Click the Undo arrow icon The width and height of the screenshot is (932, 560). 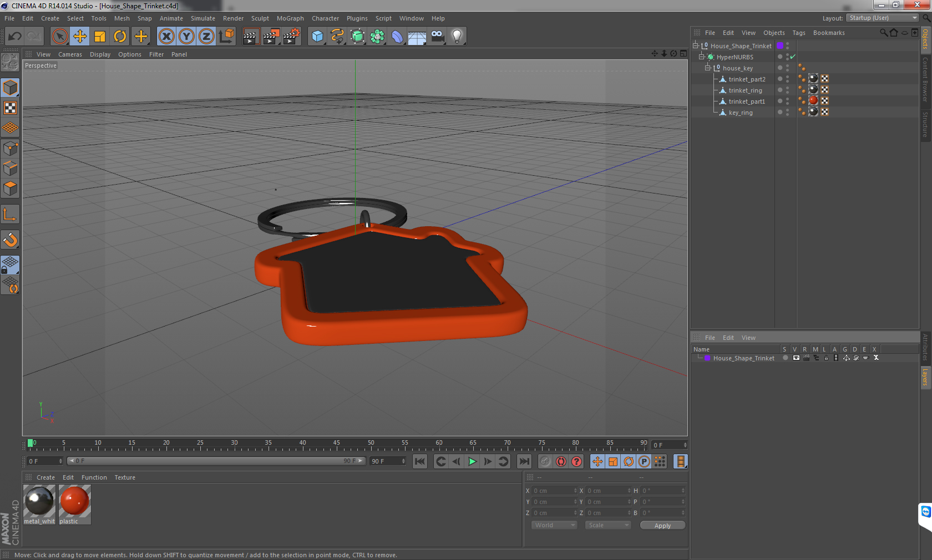pos(15,37)
